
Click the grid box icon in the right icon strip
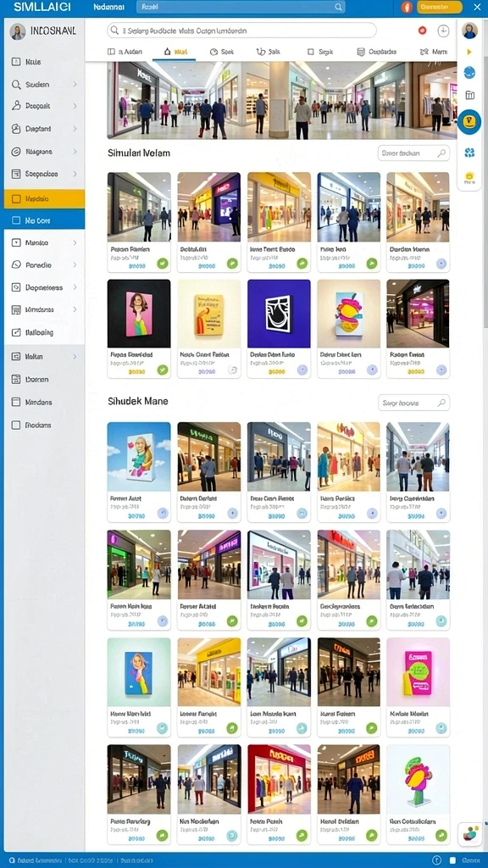pos(469,95)
